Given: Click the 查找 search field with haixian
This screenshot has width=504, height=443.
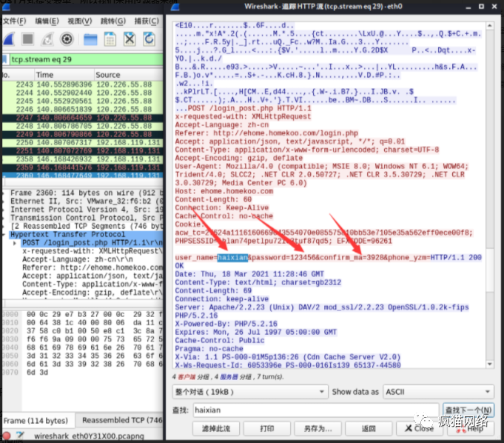Looking at the screenshot, I should click(x=315, y=410).
